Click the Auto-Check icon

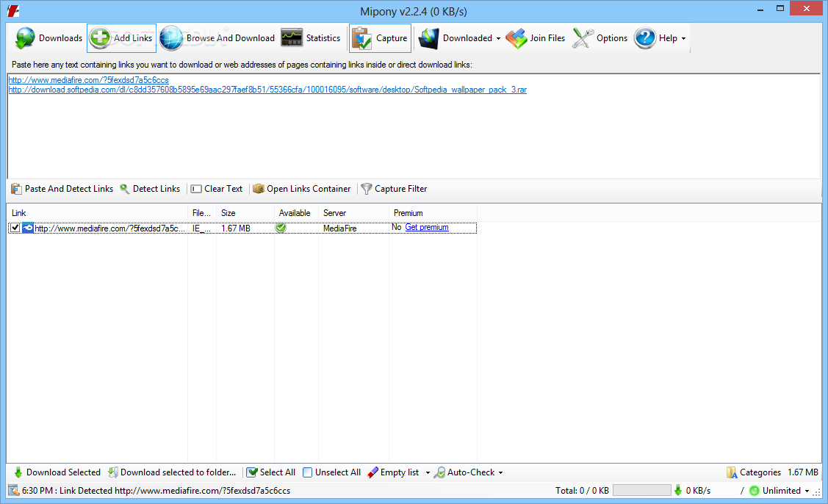pyautogui.click(x=439, y=472)
